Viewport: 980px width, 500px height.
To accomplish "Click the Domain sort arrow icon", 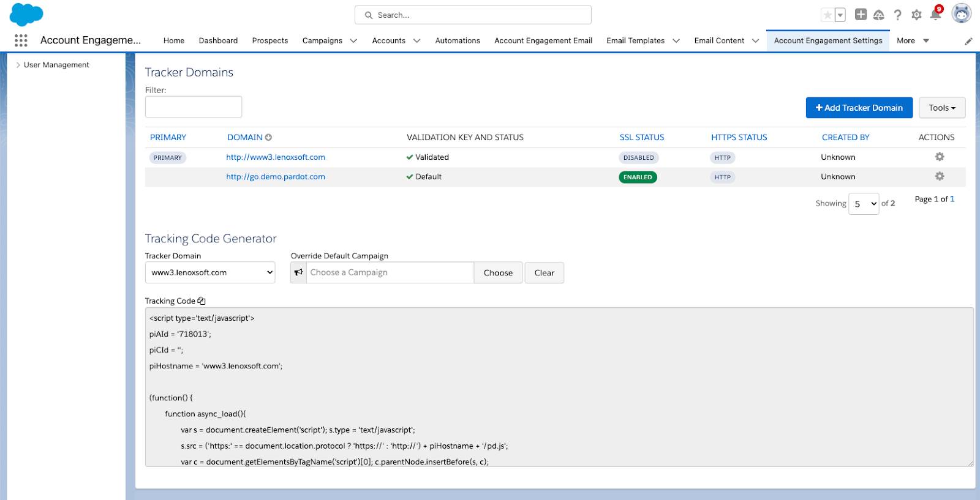I will pos(268,137).
